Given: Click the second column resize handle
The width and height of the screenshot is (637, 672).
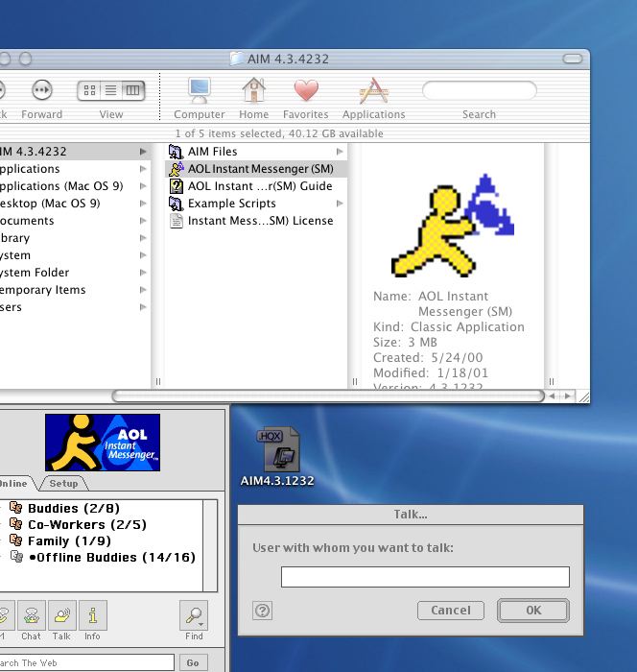Looking at the screenshot, I should pos(355,381).
